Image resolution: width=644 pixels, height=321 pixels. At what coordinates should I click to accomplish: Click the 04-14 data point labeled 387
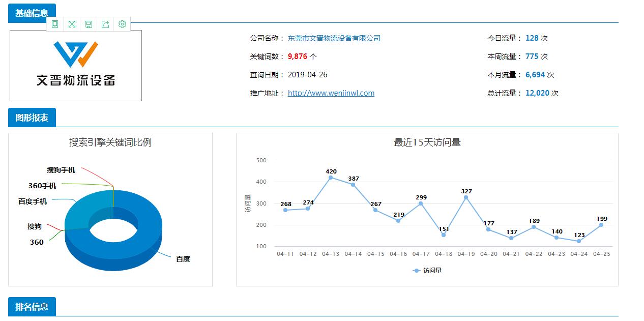tap(353, 185)
